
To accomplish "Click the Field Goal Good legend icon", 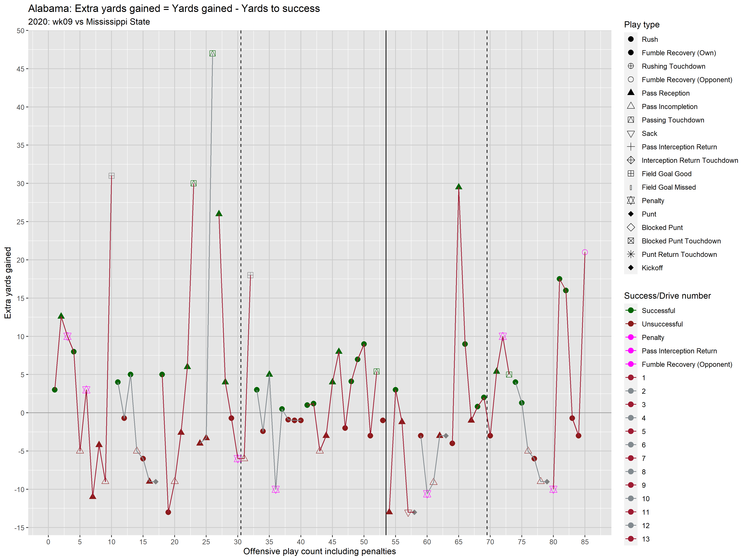I will 630,173.
